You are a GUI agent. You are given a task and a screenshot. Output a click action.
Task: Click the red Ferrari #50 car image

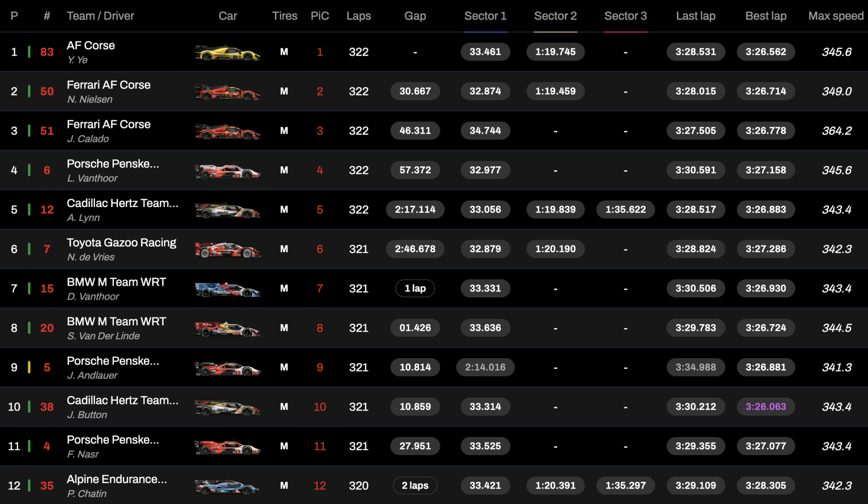(227, 92)
